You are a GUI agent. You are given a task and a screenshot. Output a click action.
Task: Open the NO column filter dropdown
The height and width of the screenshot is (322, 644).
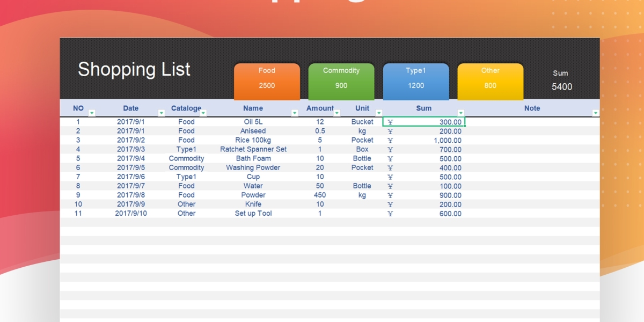pyautogui.click(x=92, y=113)
